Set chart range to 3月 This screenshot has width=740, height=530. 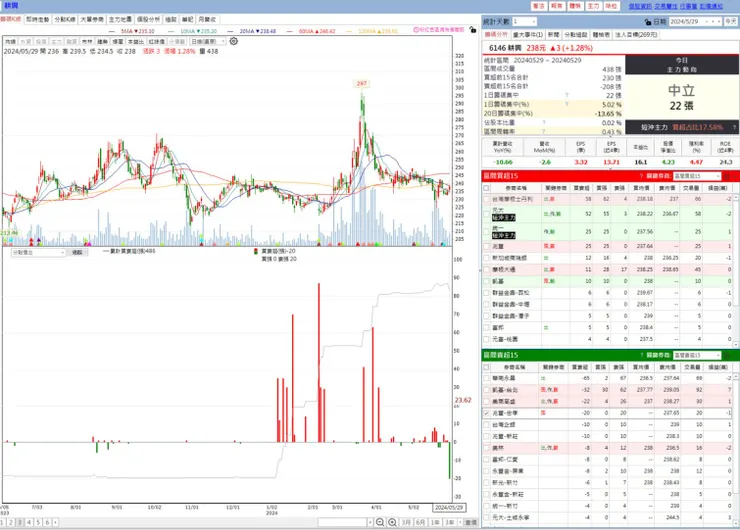click(406, 522)
